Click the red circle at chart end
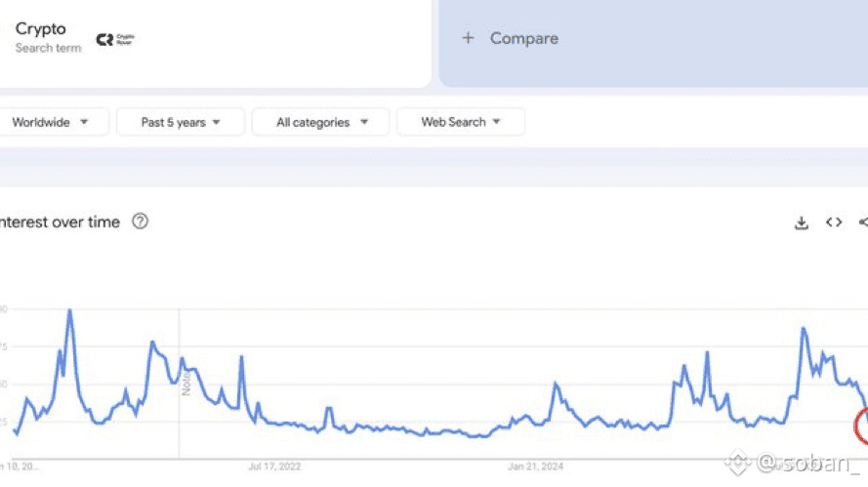Image resolution: width=868 pixels, height=487 pixels. (x=862, y=426)
